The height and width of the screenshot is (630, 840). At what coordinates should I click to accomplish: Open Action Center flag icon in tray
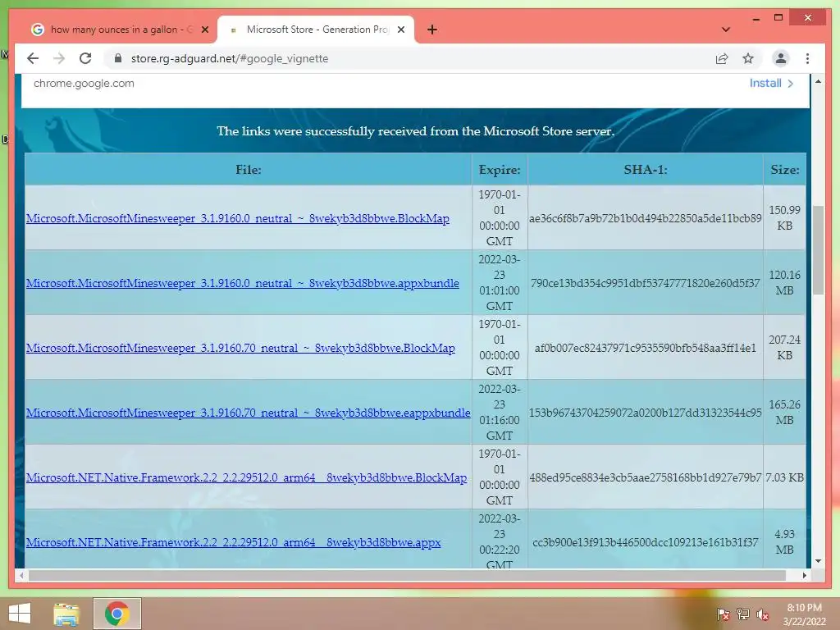click(x=723, y=614)
